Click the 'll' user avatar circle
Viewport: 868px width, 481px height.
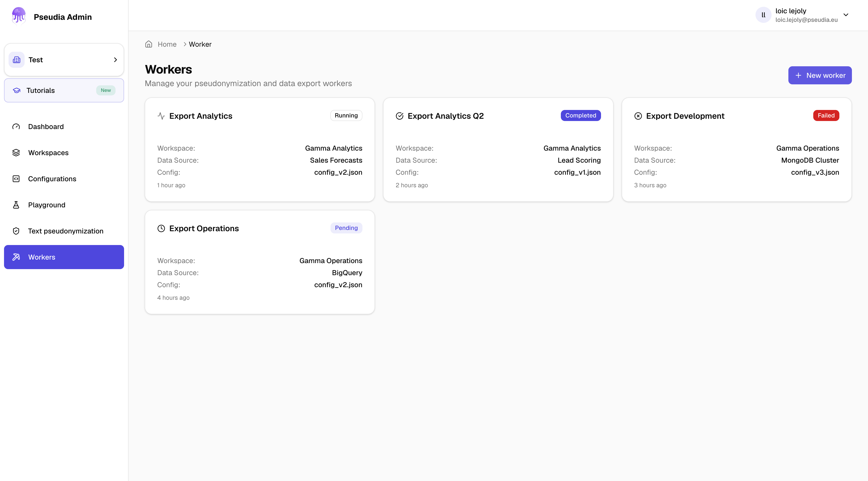point(763,15)
